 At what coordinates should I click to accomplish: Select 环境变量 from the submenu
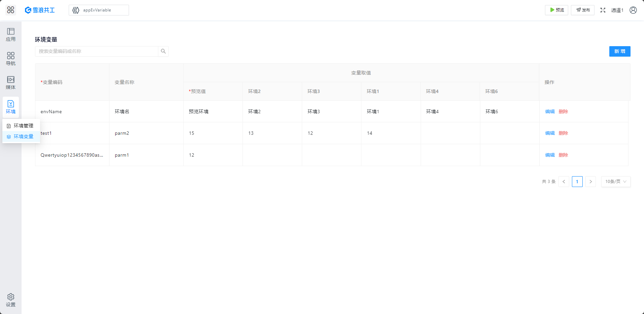[x=23, y=136]
